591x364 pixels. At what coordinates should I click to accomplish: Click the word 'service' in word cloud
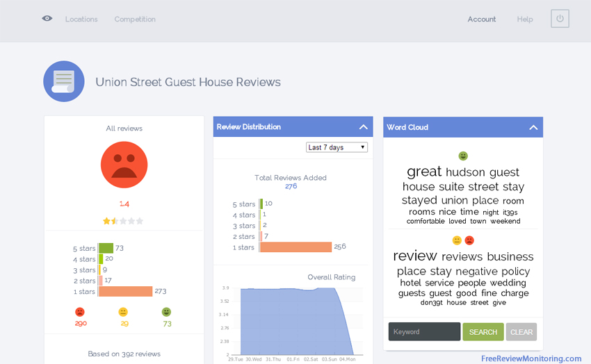[x=439, y=283]
